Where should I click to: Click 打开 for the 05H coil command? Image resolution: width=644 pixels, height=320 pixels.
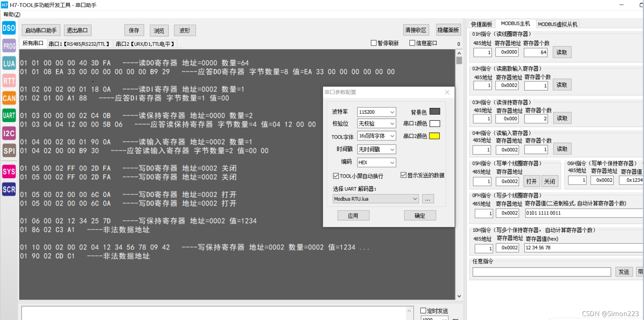pyautogui.click(x=532, y=181)
